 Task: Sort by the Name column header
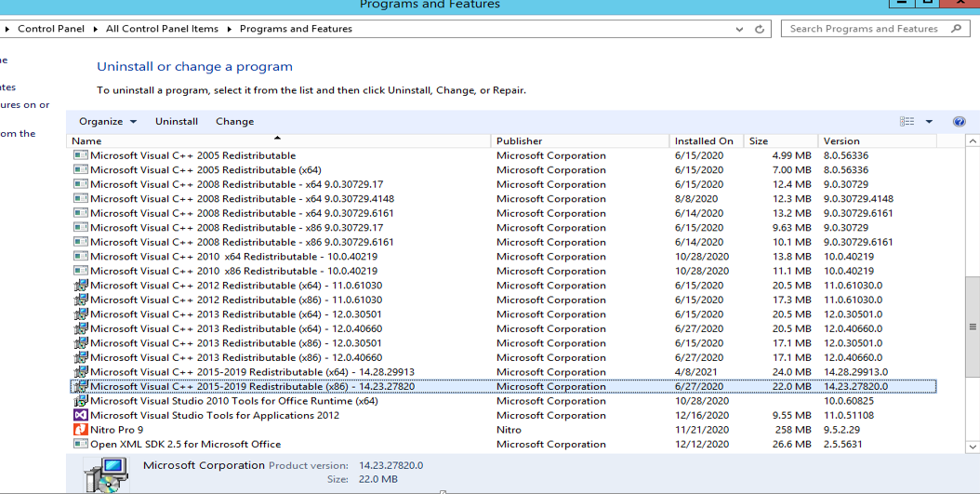tap(279, 140)
